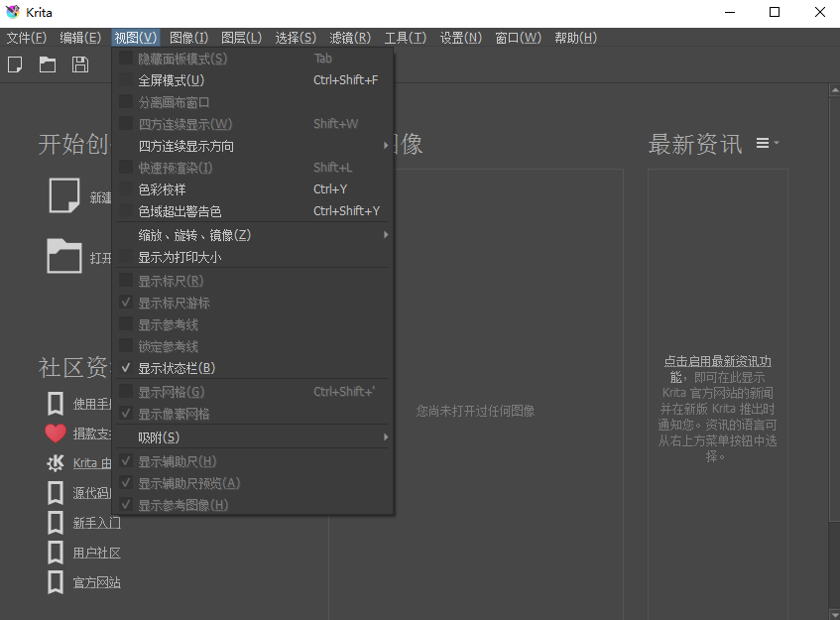Toggle the 显示参考图像(H) checkbox
The width and height of the screenshot is (840, 620).
(126, 504)
